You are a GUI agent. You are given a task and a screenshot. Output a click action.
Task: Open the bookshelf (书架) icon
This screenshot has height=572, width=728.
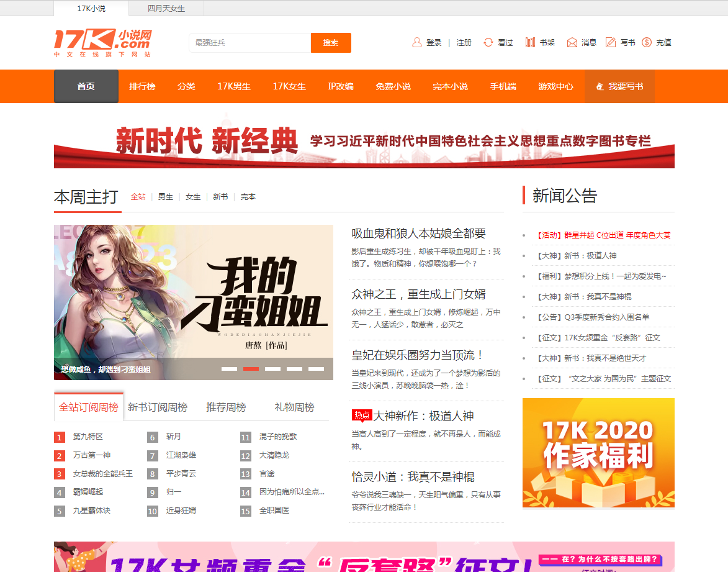tap(530, 42)
